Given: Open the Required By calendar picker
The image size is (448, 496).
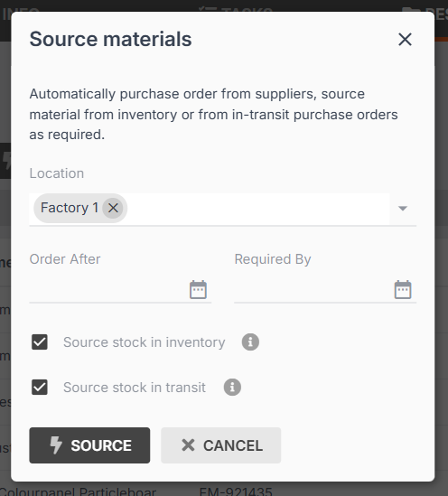Looking at the screenshot, I should pos(403,290).
